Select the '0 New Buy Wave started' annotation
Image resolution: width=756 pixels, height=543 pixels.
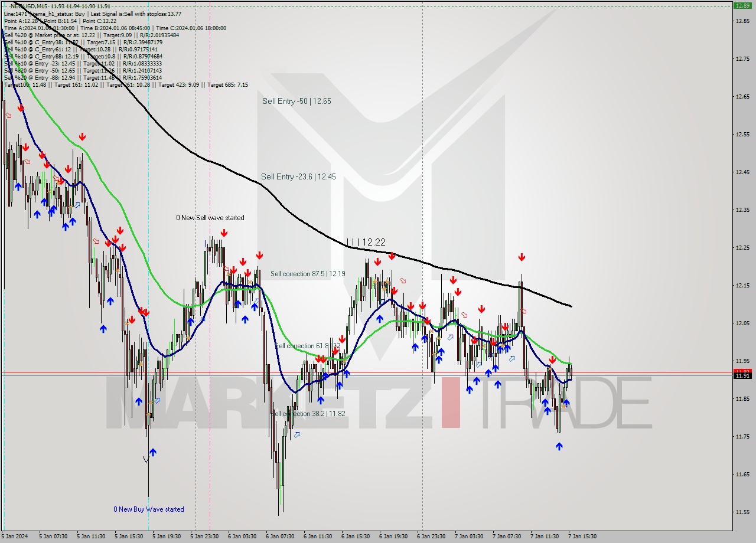click(149, 509)
